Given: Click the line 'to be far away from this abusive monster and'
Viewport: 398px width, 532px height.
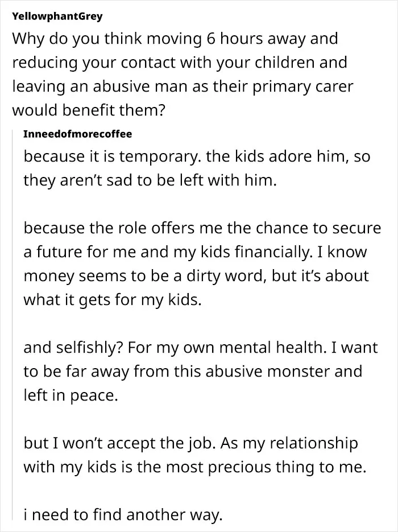Looking at the screenshot, I should [193, 372].
